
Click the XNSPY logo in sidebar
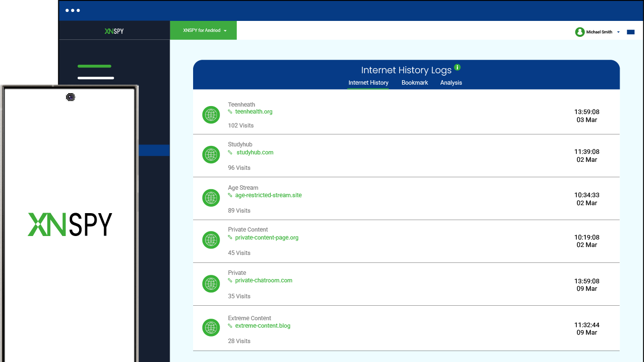click(x=114, y=31)
